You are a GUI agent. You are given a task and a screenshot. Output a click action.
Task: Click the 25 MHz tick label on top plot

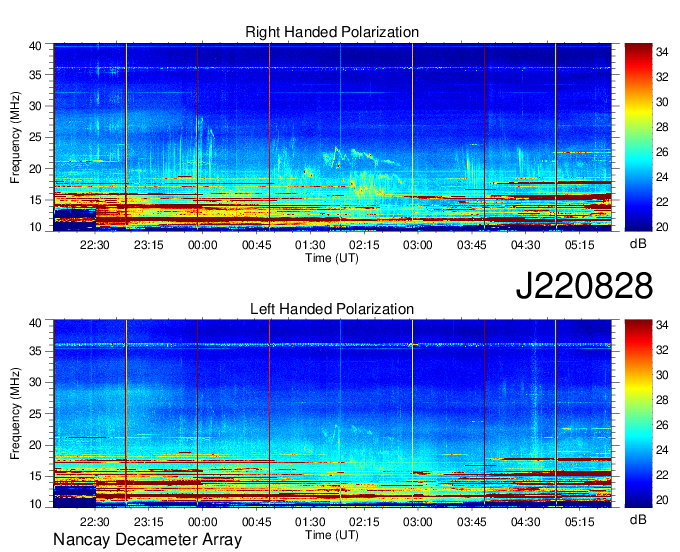[35, 137]
